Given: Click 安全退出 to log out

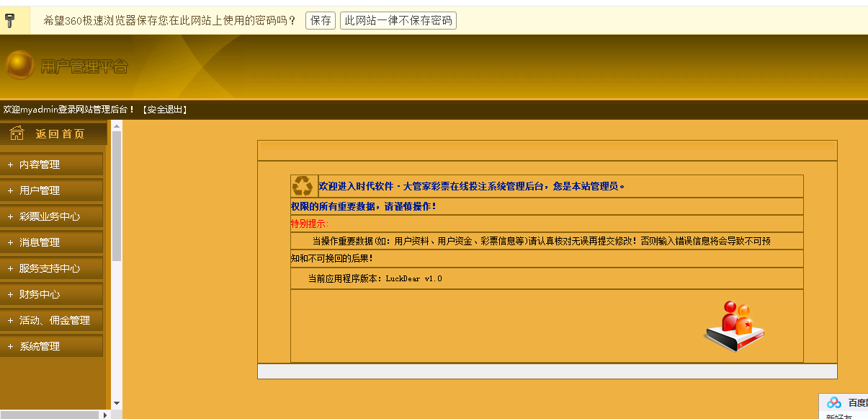Looking at the screenshot, I should (x=165, y=109).
